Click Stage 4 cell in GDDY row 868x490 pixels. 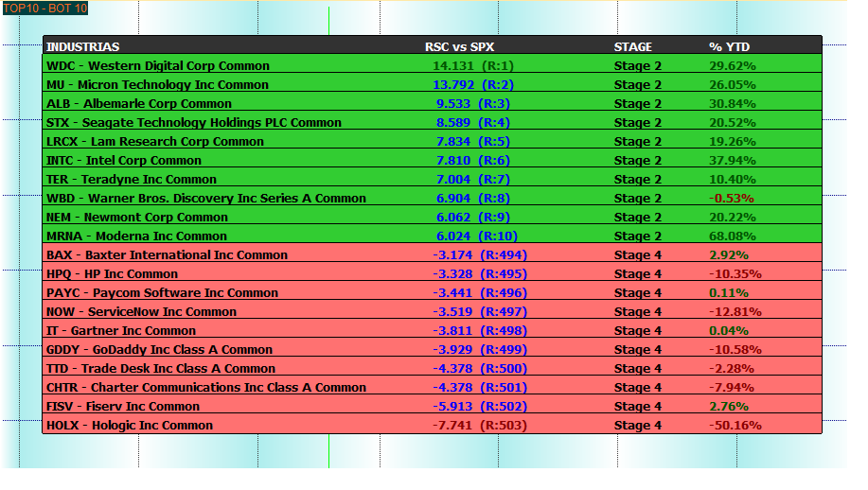click(638, 349)
